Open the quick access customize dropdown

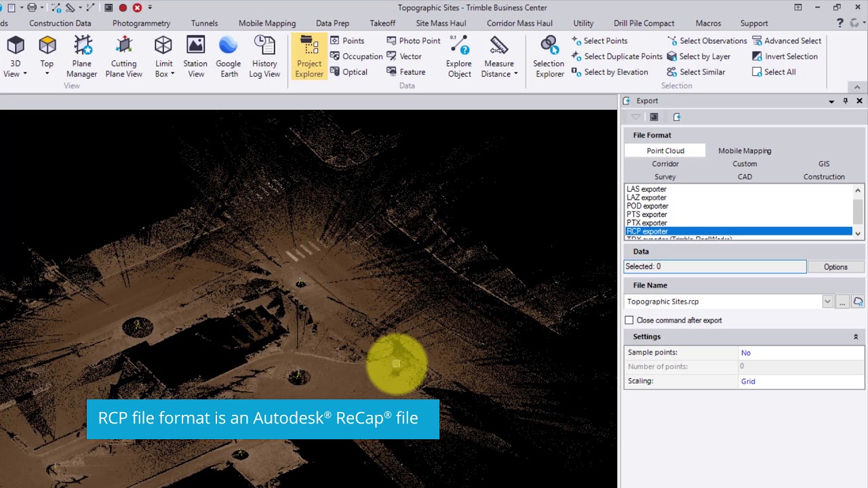click(x=150, y=7)
